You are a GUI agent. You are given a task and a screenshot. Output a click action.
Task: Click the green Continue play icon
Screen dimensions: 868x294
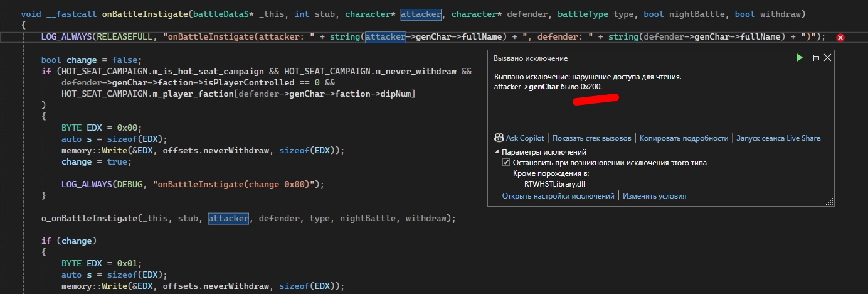coord(799,58)
